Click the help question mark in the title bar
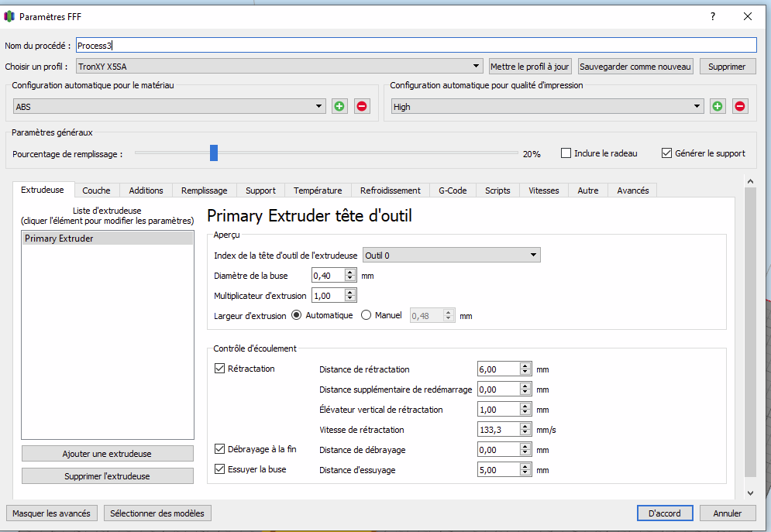The width and height of the screenshot is (771, 532). point(712,16)
